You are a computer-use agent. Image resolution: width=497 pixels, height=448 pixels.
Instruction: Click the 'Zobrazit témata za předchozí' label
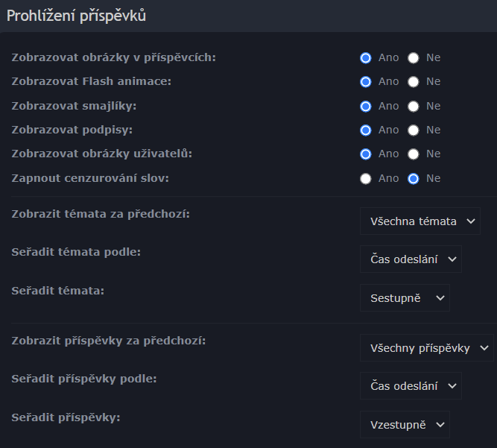pyautogui.click(x=101, y=214)
